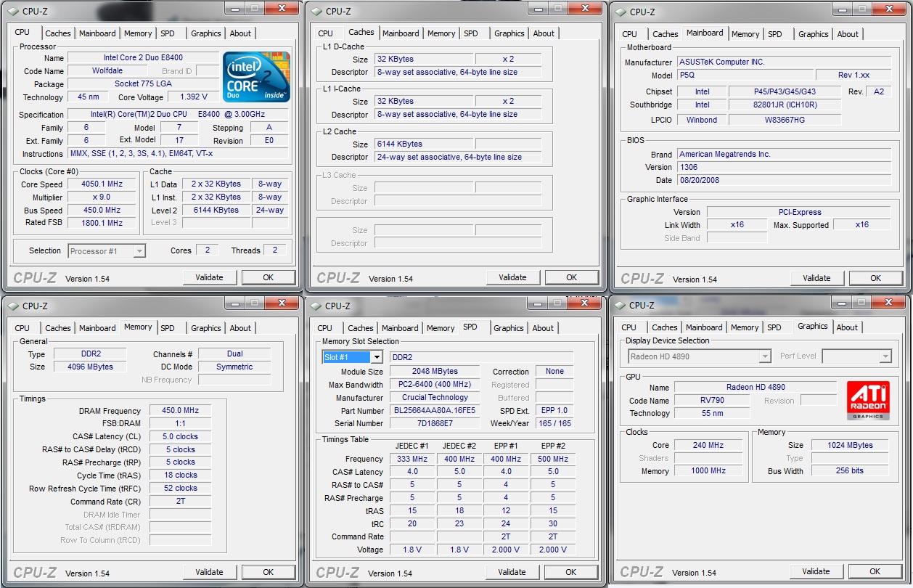This screenshot has height=588, width=913.
Task: Click the PCI-Express version field
Action: [x=799, y=213]
